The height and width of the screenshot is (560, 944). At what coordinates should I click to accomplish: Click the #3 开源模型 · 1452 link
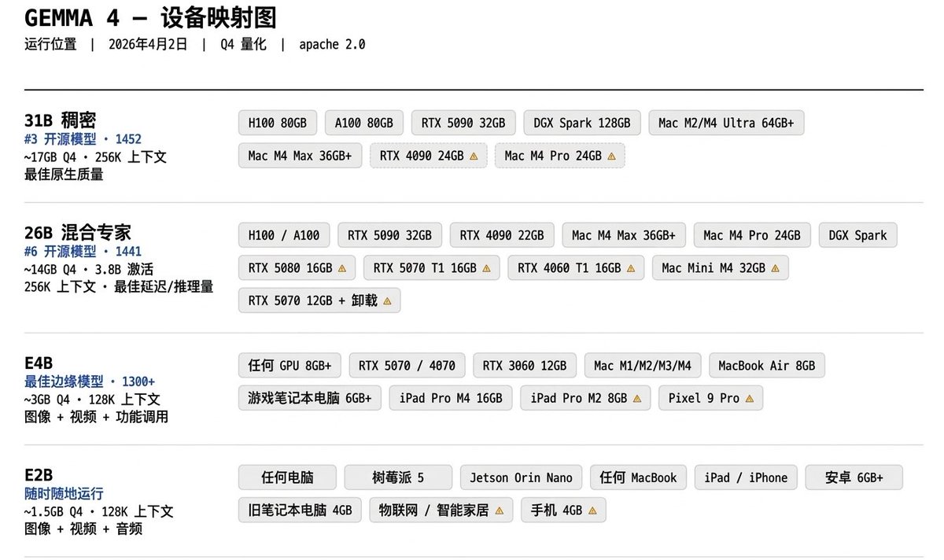pyautogui.click(x=83, y=139)
